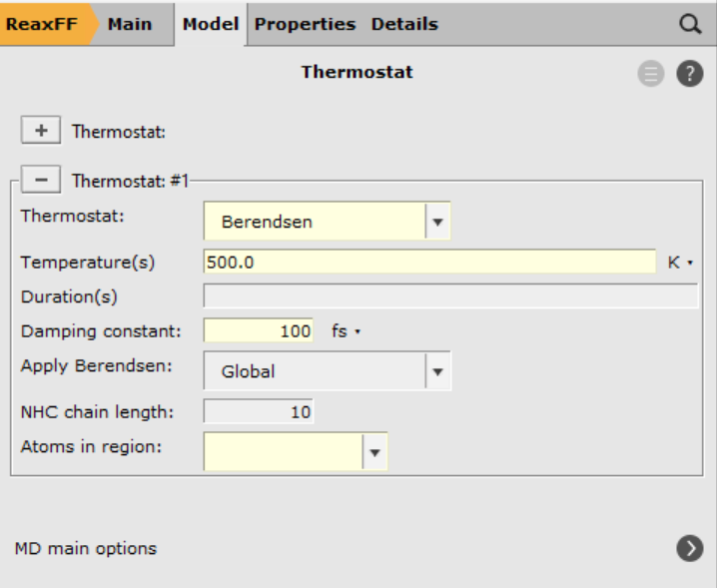Add a new thermostat with plus button
Viewport: 717px width, 588px height.
coord(41,131)
